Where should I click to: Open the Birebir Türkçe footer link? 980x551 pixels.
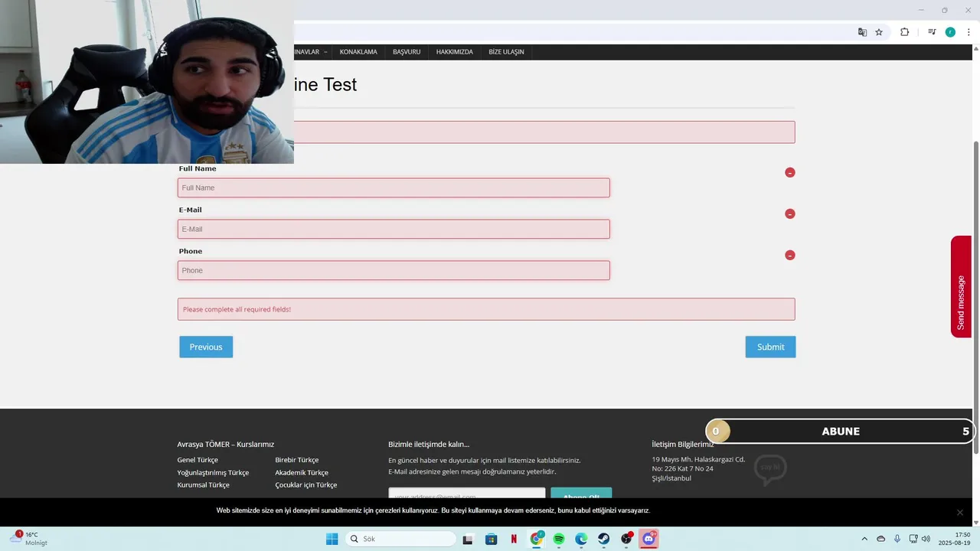[x=297, y=460]
